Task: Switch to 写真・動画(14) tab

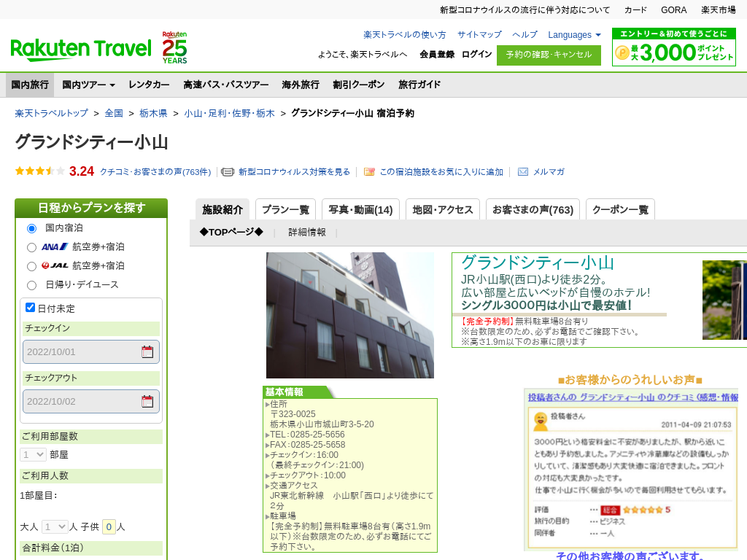Action: coord(360,209)
